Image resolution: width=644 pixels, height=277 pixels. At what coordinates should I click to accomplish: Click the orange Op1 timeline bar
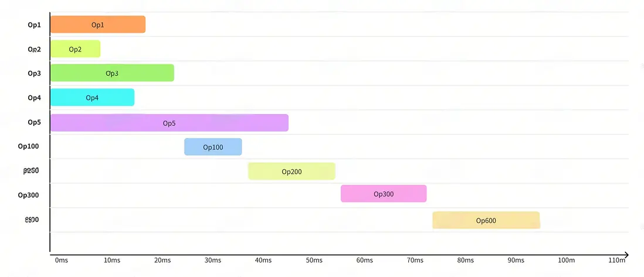click(97, 25)
